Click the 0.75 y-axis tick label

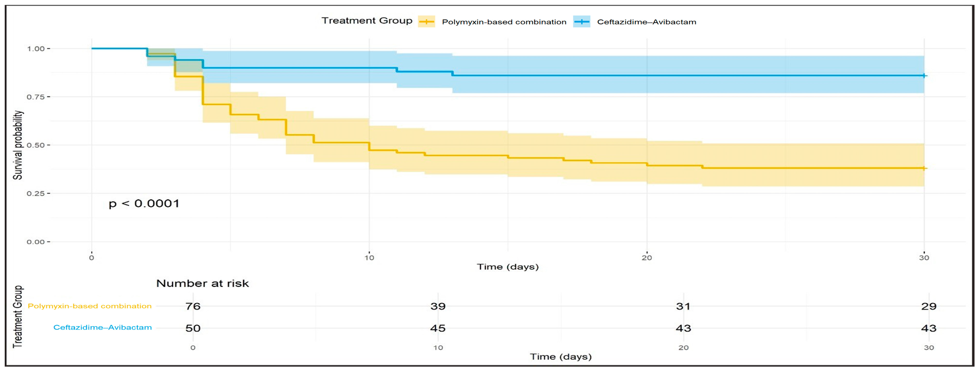36,97
